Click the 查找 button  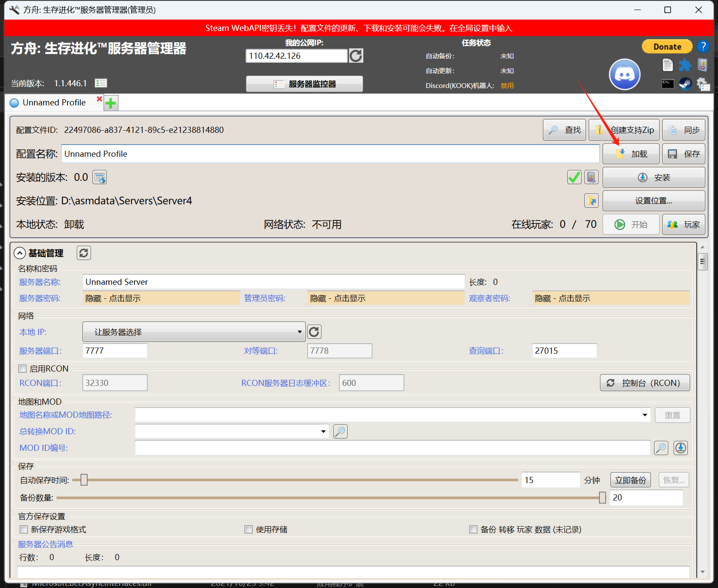coord(564,130)
